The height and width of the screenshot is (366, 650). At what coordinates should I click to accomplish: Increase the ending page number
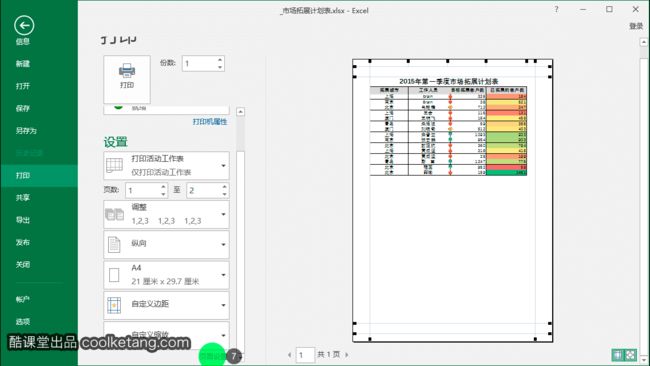(224, 187)
